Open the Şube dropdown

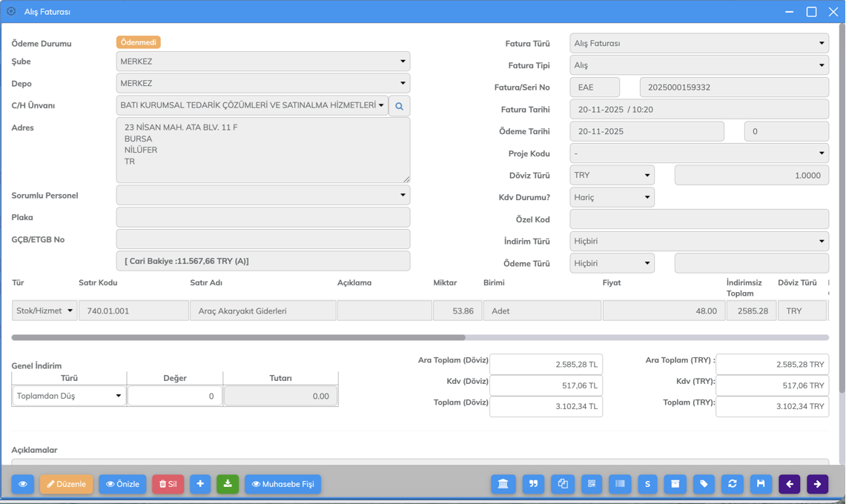point(263,62)
